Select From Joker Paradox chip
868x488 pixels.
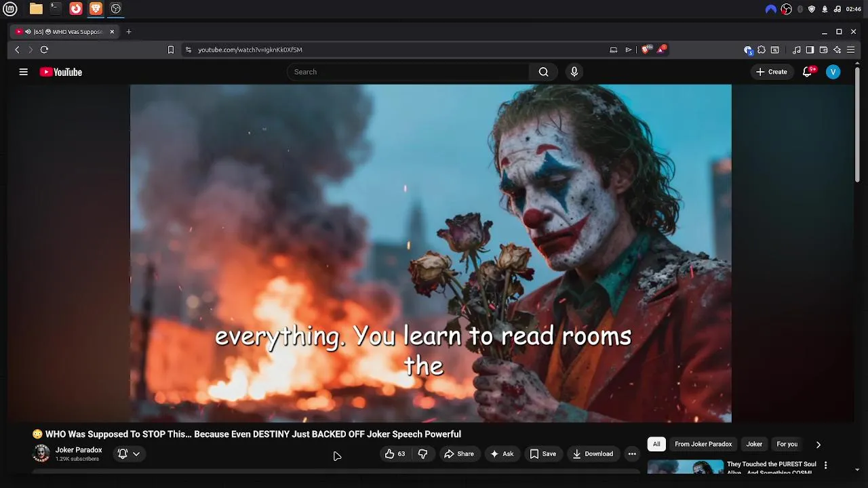coord(703,445)
